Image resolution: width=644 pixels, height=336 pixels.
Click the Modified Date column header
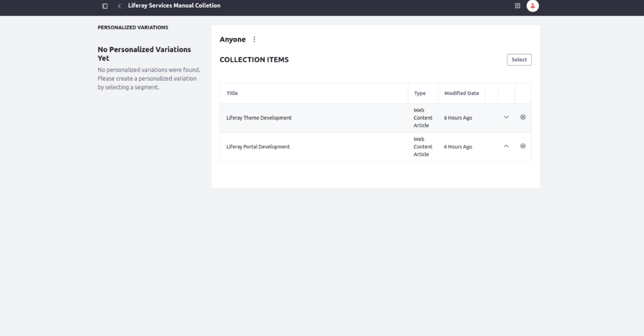[461, 93]
